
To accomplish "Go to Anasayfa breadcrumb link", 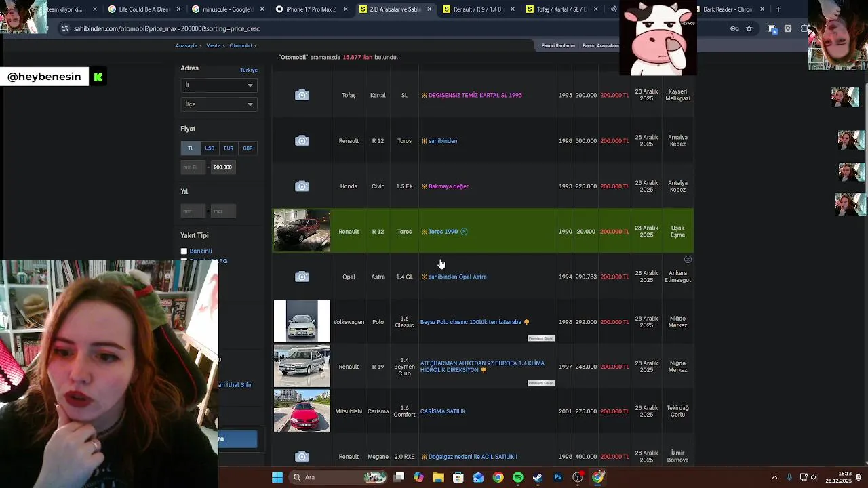I will (186, 46).
